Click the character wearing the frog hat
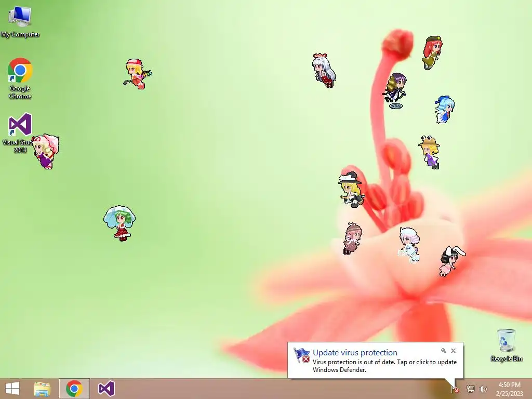 click(430, 152)
